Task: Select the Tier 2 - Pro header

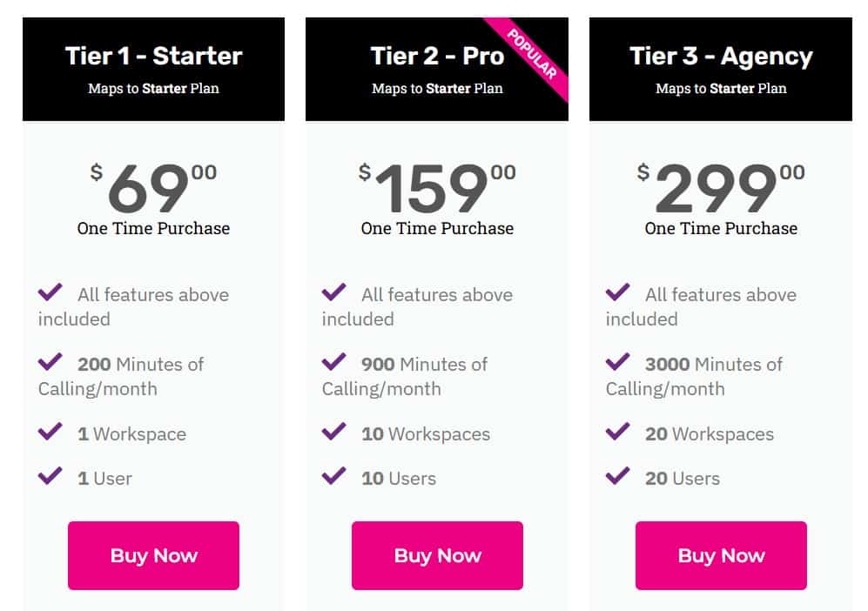Action: coord(437,56)
